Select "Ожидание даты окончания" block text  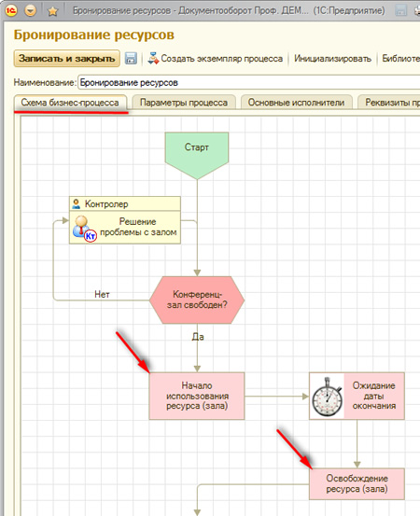[x=374, y=396]
